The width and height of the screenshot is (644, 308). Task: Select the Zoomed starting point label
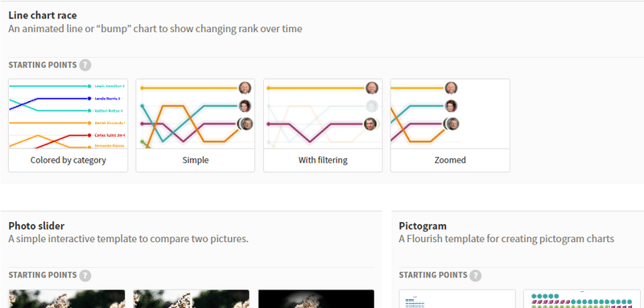coord(450,160)
